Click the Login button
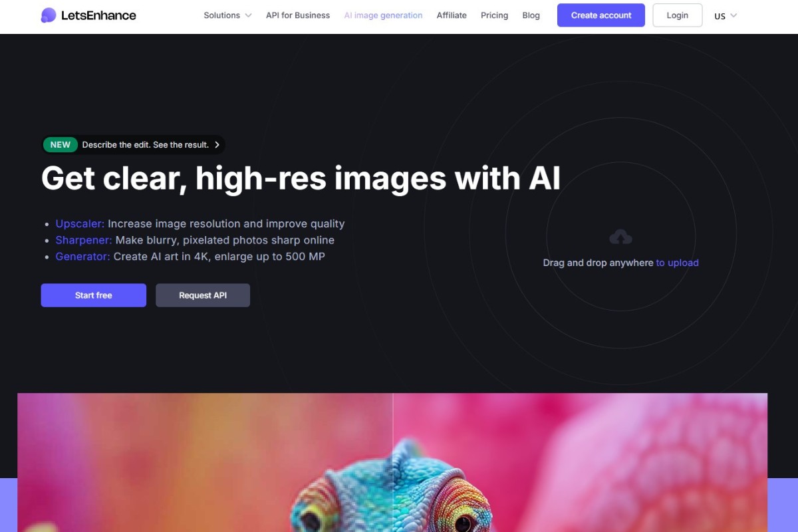 (x=678, y=15)
